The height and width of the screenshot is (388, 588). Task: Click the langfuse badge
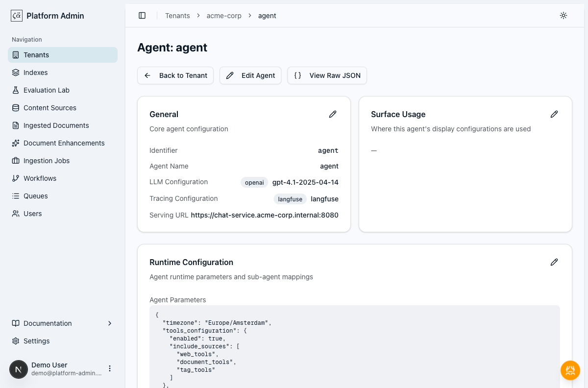[290, 199]
